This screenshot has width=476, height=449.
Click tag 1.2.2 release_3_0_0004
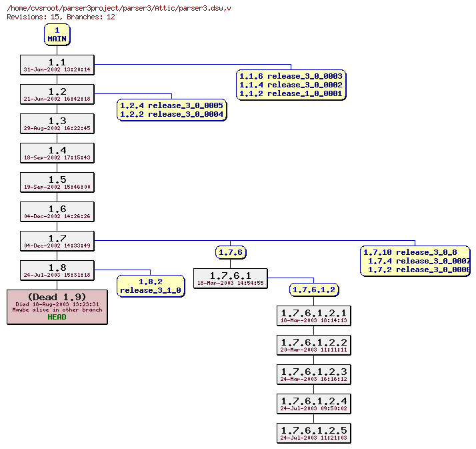click(x=171, y=114)
